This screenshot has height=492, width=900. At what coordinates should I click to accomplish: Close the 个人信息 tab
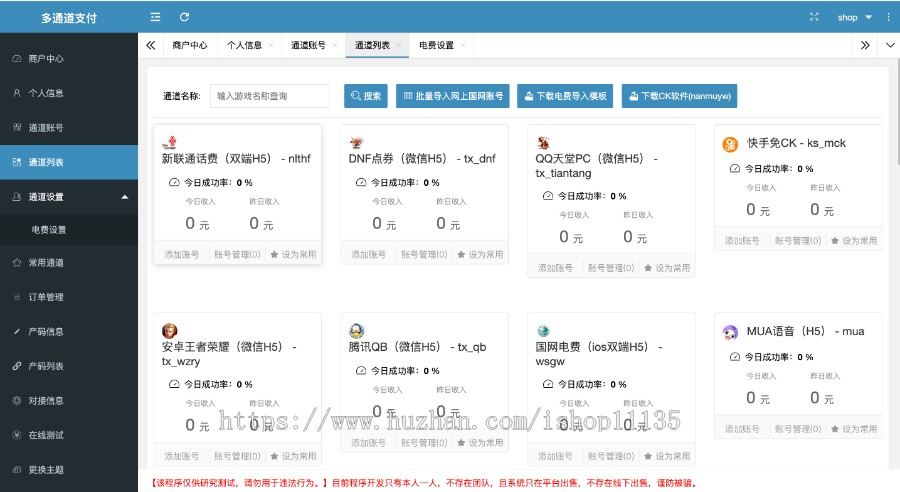click(271, 45)
